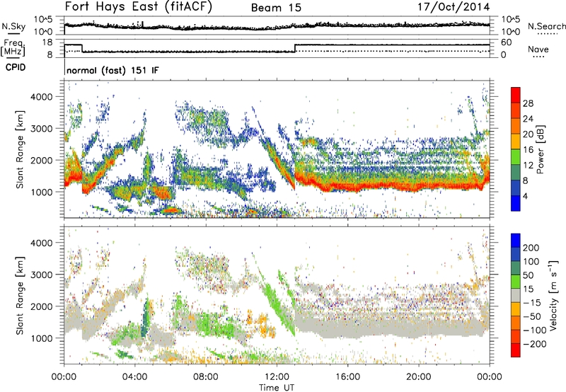Select the "Slant Range [km]" label of the velocity panel
Image resolution: width=566 pixels, height=392 pixels.
20,295
